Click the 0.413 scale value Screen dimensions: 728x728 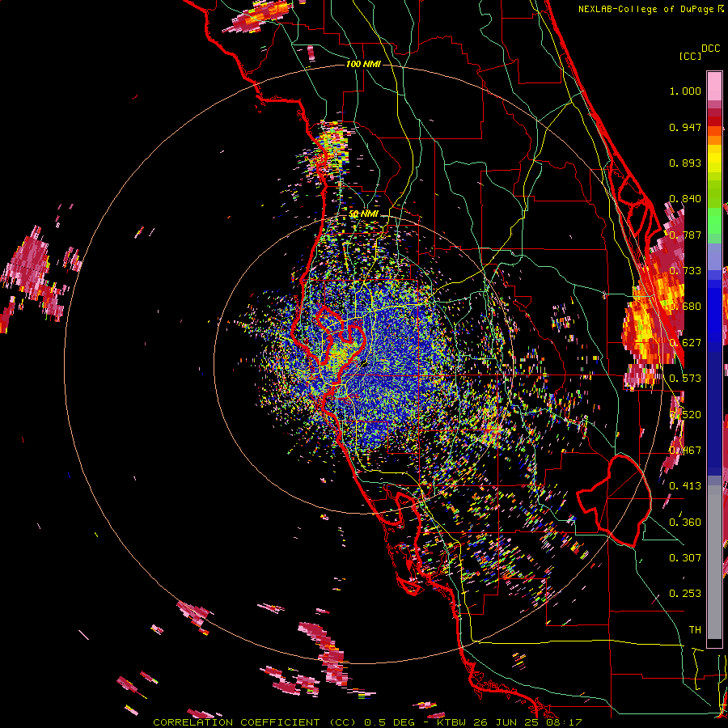[x=685, y=486]
